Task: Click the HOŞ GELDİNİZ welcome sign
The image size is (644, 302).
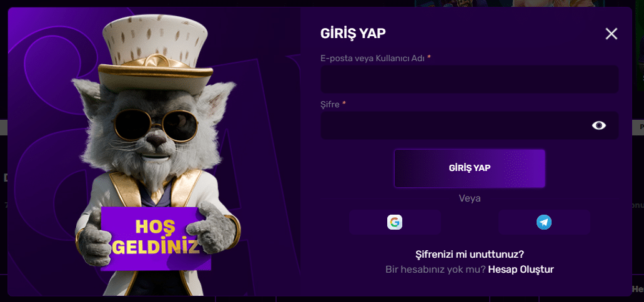Action: click(x=156, y=238)
